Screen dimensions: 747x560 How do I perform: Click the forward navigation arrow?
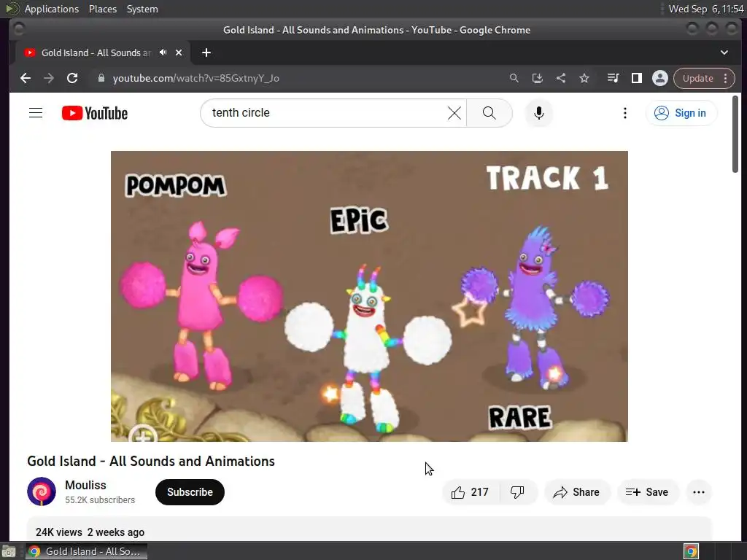49,78
